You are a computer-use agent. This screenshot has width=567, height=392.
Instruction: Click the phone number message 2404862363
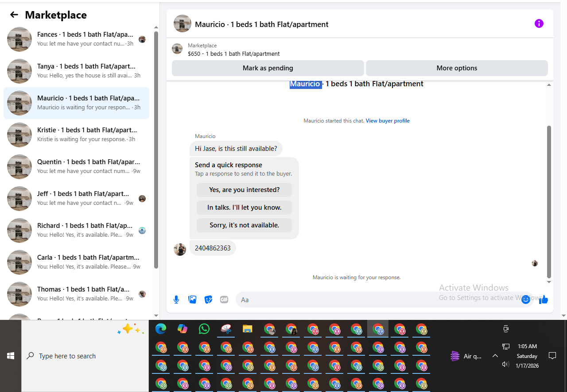click(x=213, y=248)
